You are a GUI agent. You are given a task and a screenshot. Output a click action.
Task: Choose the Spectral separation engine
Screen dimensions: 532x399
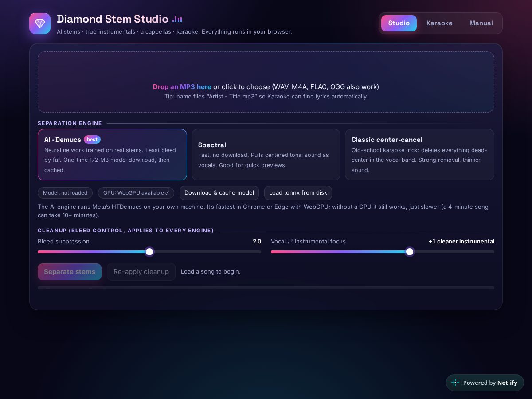pyautogui.click(x=266, y=155)
